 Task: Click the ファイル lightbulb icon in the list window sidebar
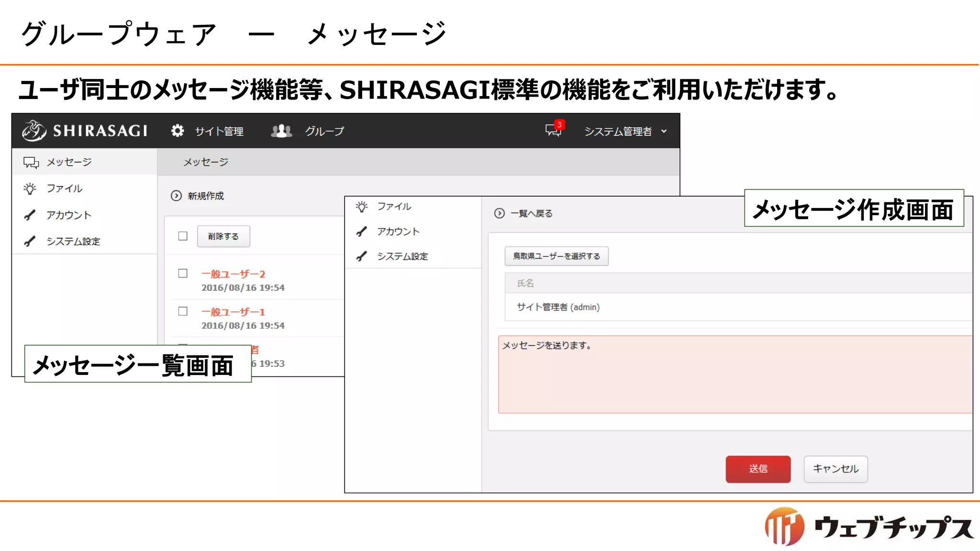click(x=30, y=188)
